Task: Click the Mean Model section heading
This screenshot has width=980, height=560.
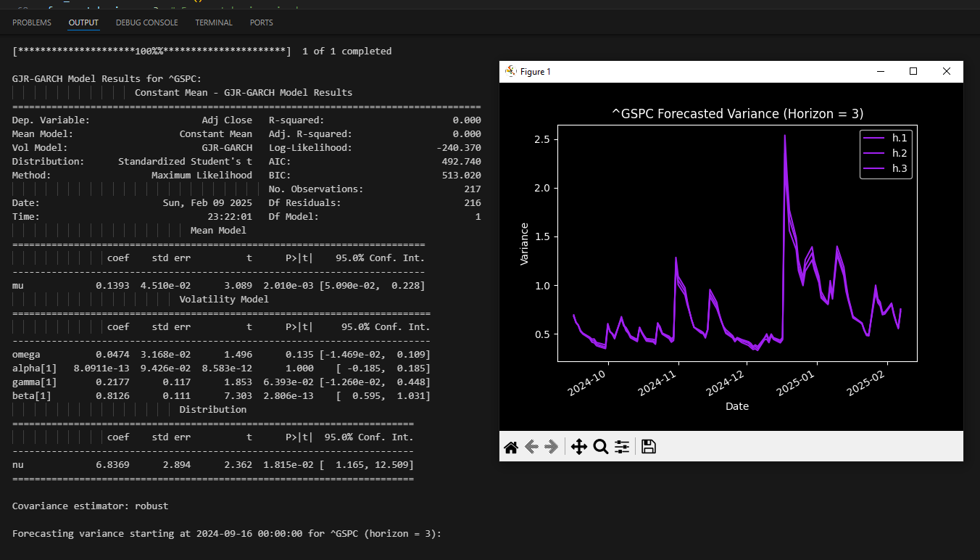Action: point(218,230)
